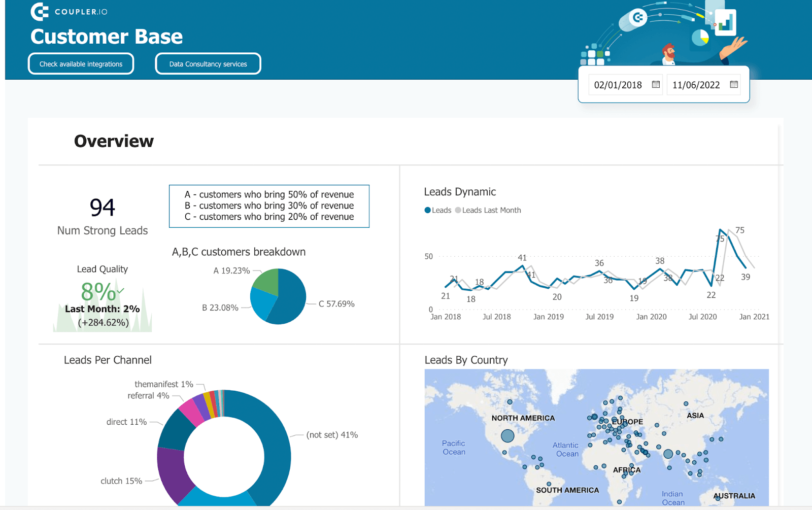
Task: Click the NORTH AMERICA map label
Action: coord(523,418)
